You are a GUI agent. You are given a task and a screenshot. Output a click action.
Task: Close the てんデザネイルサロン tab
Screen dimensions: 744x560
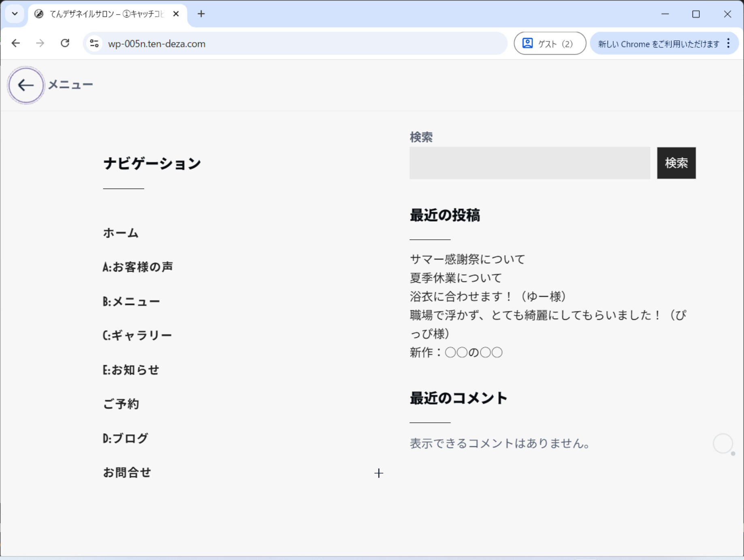(x=176, y=14)
